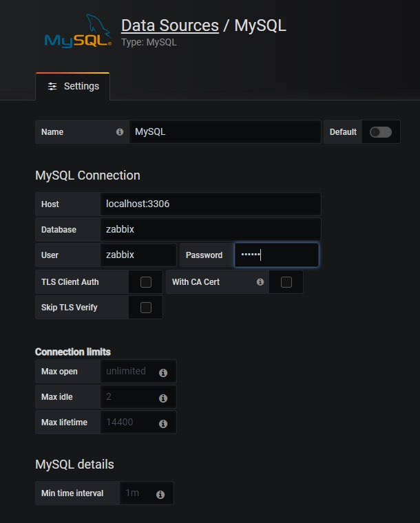Focus the Password input field

point(276,255)
